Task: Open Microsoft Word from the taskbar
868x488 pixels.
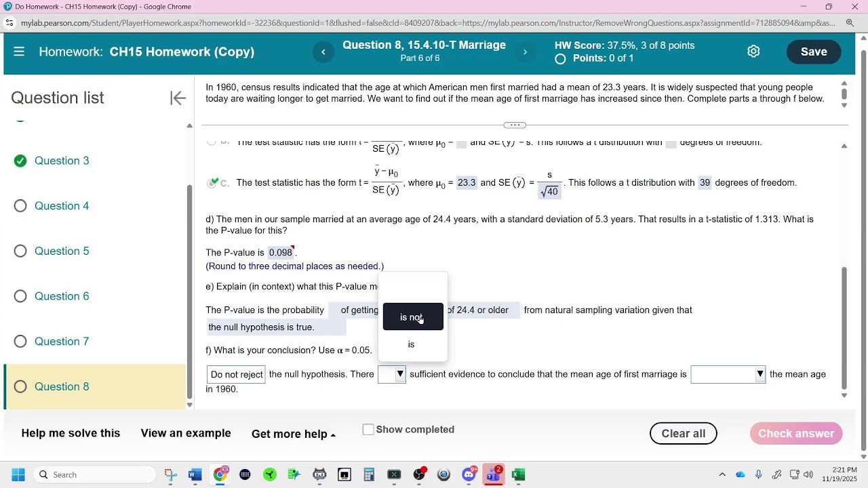Action: click(x=195, y=474)
